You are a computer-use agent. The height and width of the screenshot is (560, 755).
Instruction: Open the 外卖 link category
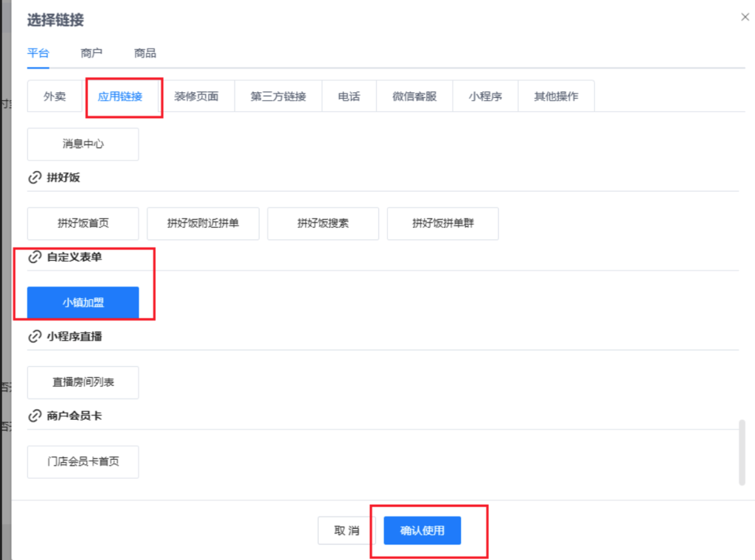point(55,97)
